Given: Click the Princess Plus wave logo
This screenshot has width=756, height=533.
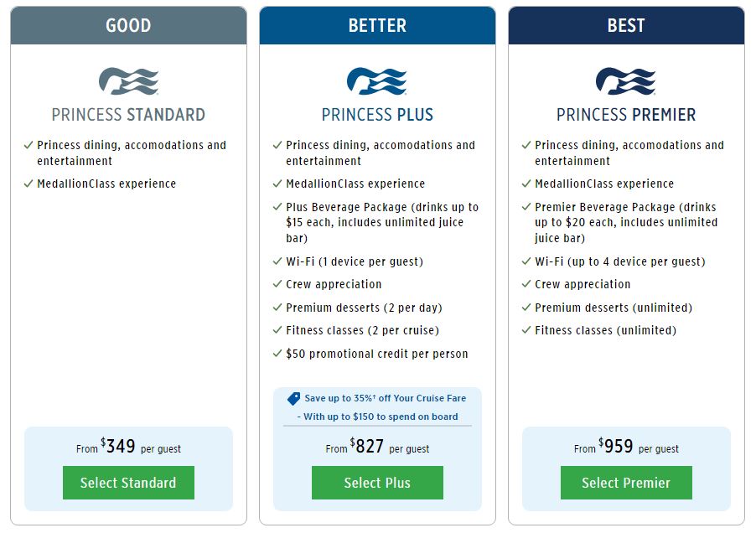Looking at the screenshot, I should [377, 81].
